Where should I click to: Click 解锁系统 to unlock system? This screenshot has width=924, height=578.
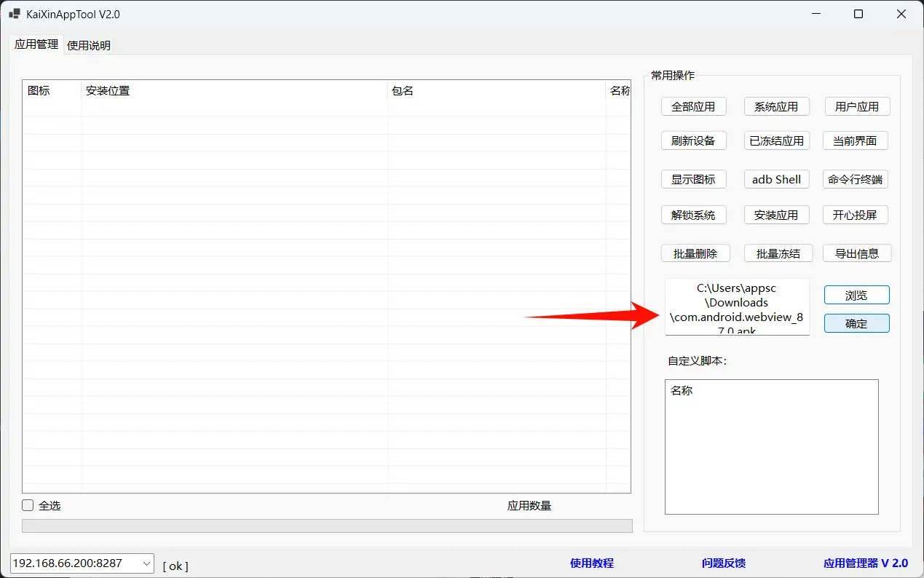click(x=693, y=215)
